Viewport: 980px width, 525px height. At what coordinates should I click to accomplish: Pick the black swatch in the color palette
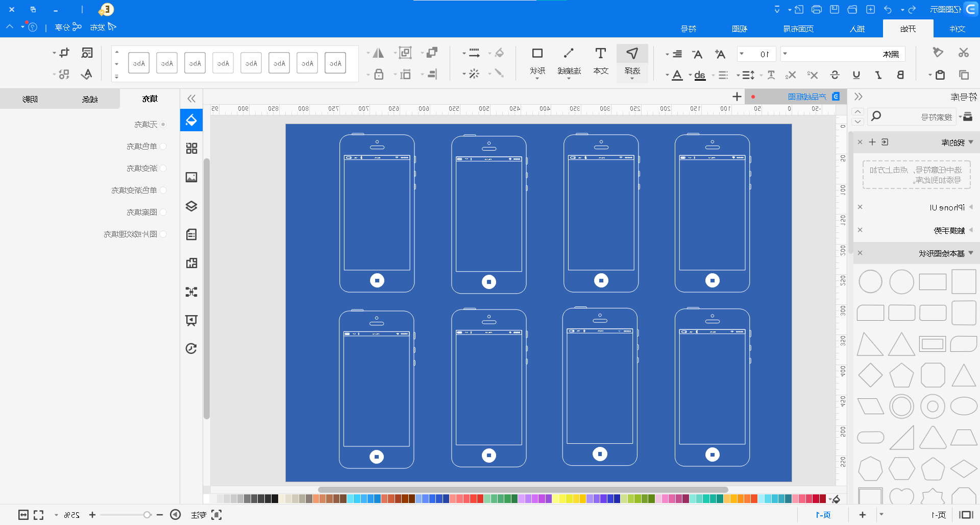tap(275, 498)
